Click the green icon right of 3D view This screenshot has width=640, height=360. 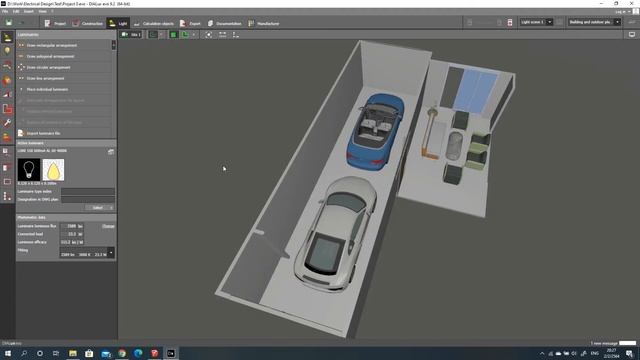coord(185,35)
